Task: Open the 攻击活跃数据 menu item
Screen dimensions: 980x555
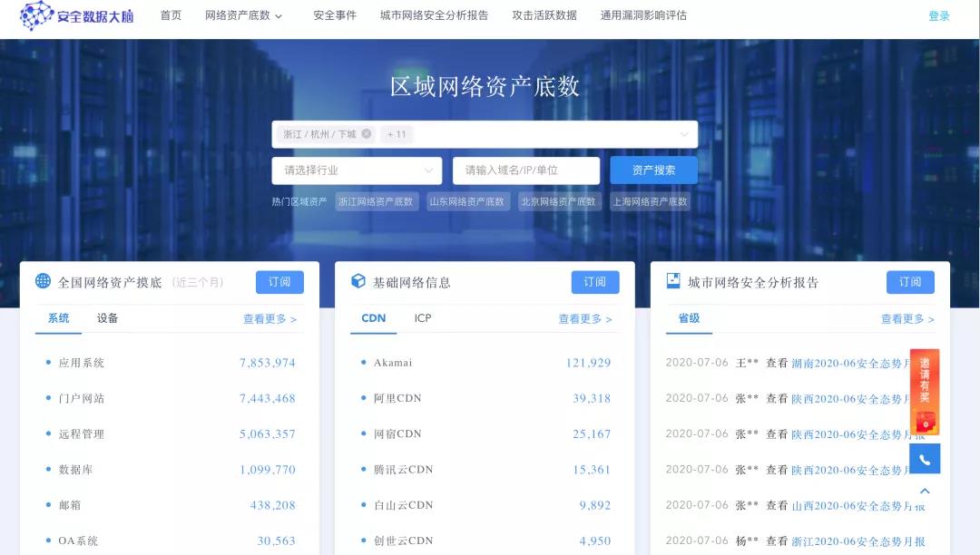Action: point(544,15)
